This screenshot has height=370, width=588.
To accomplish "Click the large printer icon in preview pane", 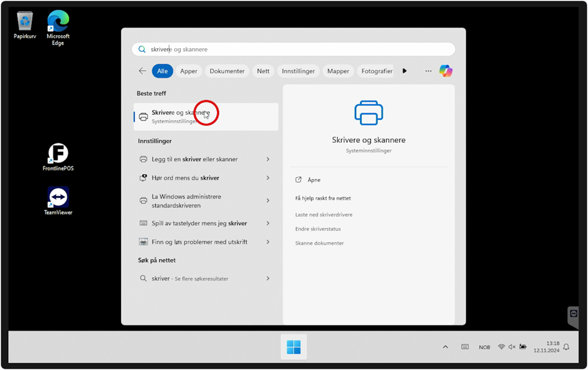I will click(369, 113).
